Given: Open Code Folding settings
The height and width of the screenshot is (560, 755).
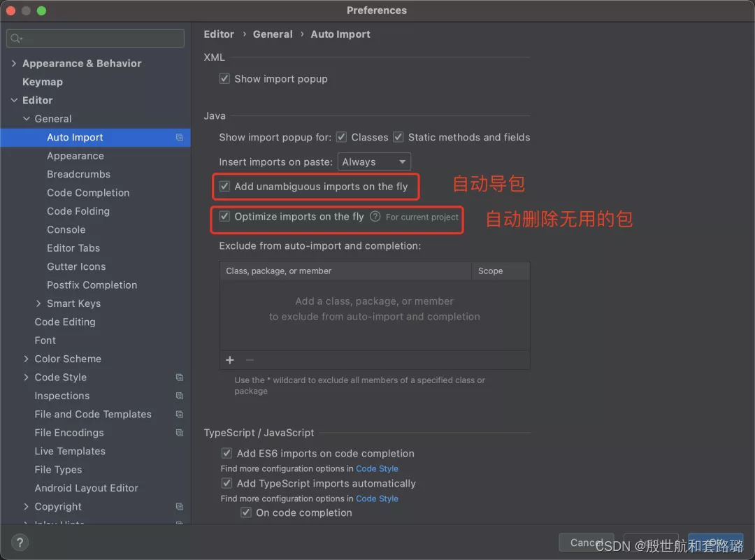Looking at the screenshot, I should 78,211.
